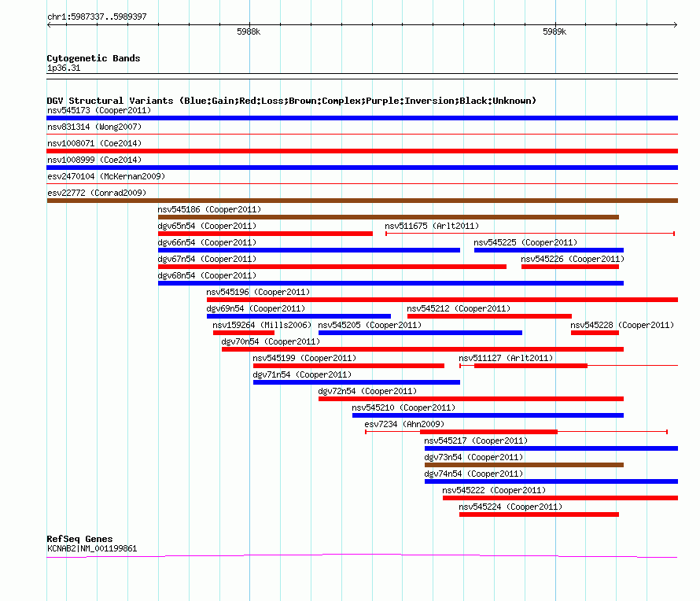Select dgv71n54 (Cooper2011) label
The image size is (700, 601).
pos(302,374)
